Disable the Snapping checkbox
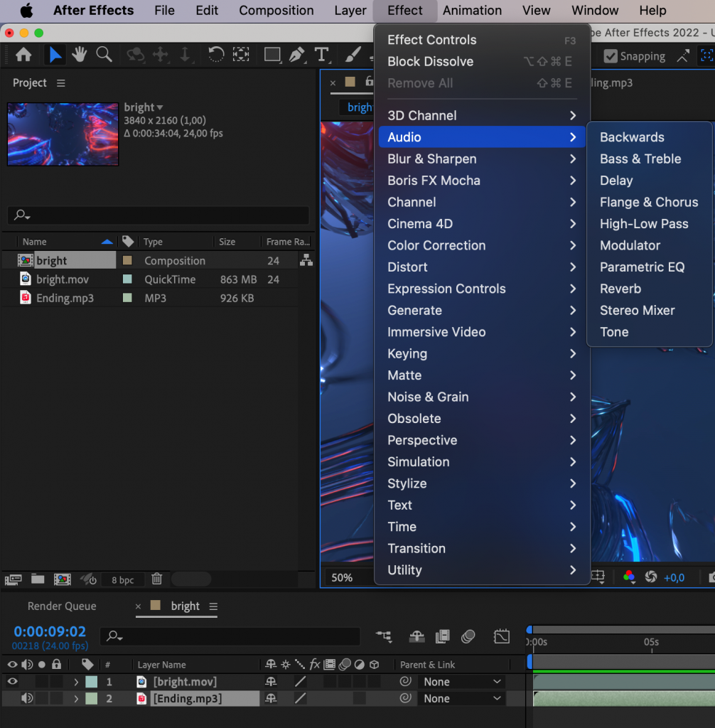Image resolution: width=715 pixels, height=728 pixels. coord(611,56)
